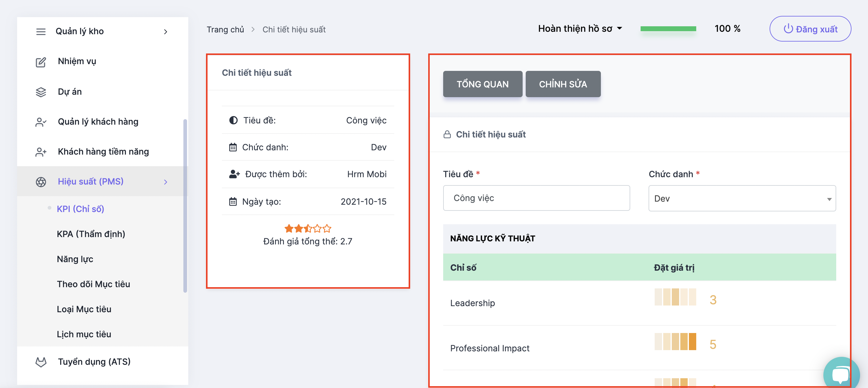Click the Hrm Mobi value
The width and height of the screenshot is (868, 388).
[367, 174]
